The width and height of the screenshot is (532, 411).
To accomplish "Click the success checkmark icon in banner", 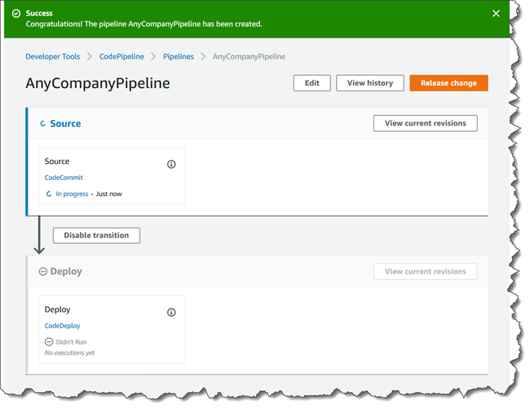I will point(16,13).
